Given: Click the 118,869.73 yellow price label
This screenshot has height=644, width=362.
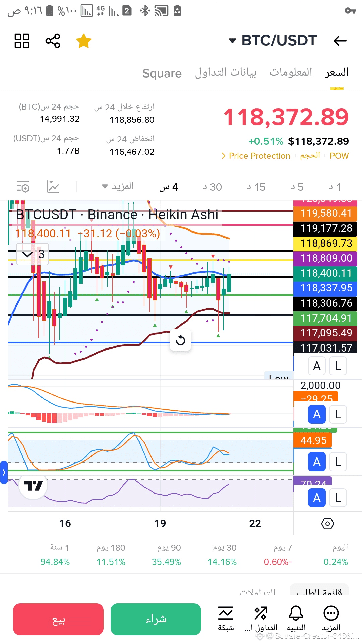Looking at the screenshot, I should (325, 243).
